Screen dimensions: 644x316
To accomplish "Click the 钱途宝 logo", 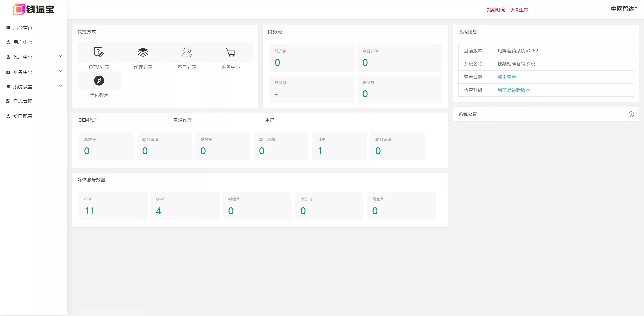I will pos(34,9).
